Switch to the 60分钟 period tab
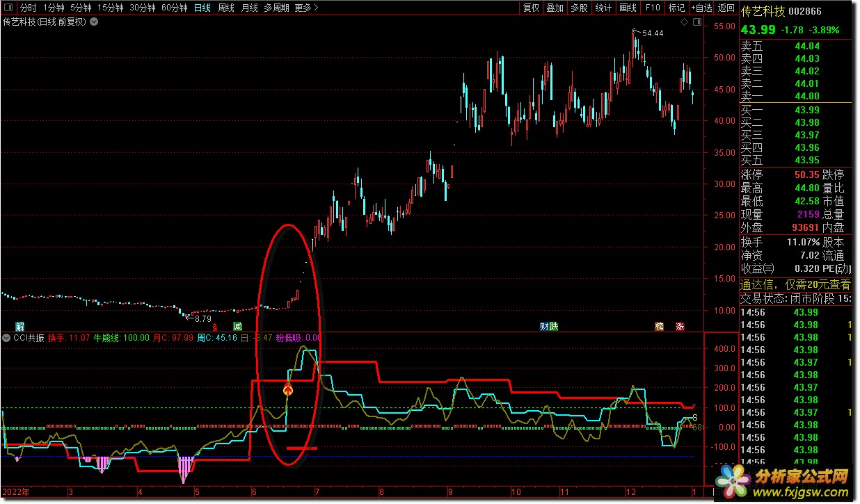The height and width of the screenshot is (504, 860). click(175, 8)
